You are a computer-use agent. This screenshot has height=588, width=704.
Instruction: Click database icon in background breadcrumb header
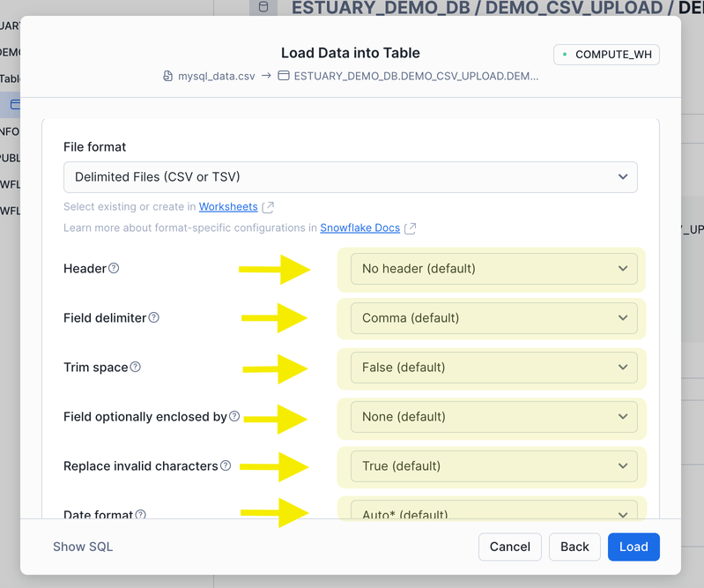point(263,7)
